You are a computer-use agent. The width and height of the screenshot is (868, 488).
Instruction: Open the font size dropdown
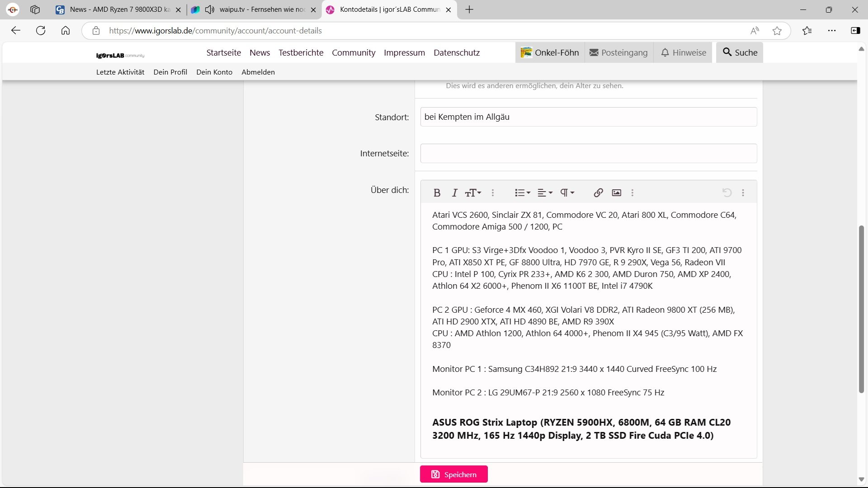click(473, 193)
